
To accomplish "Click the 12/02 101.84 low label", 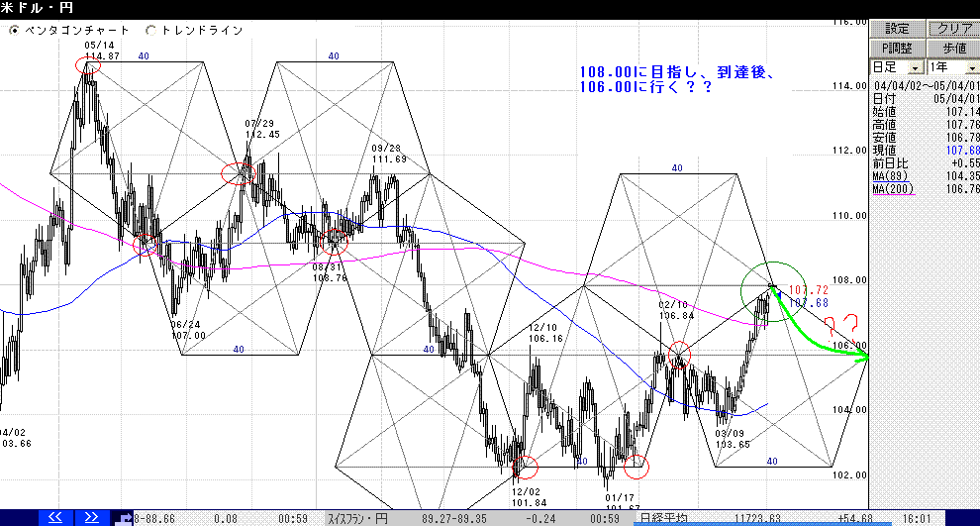I will pos(530,497).
